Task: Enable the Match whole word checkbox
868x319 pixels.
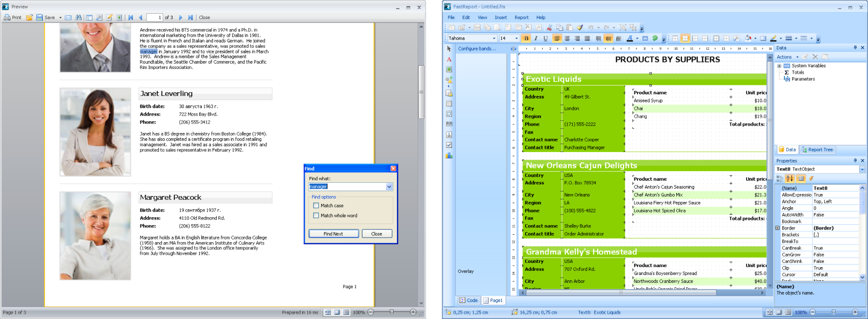Action: pyautogui.click(x=316, y=216)
